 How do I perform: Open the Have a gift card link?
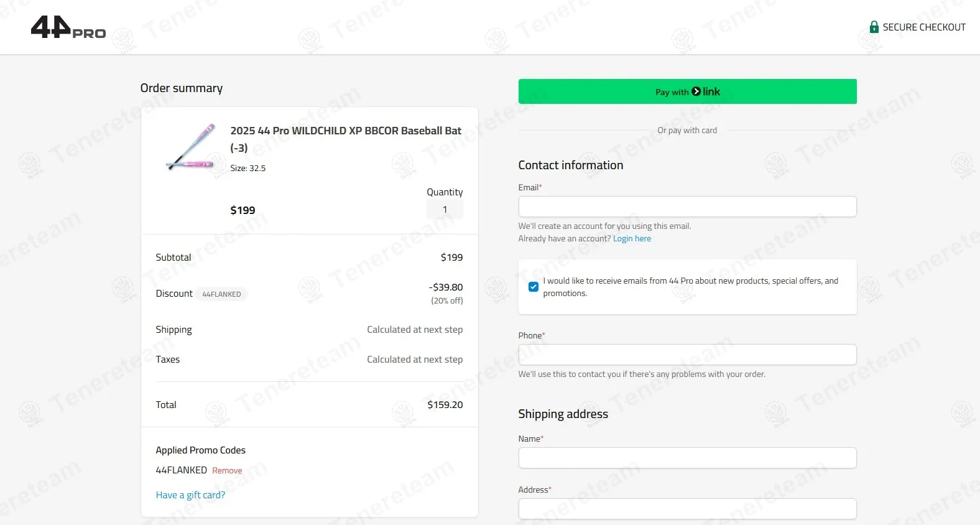190,495
